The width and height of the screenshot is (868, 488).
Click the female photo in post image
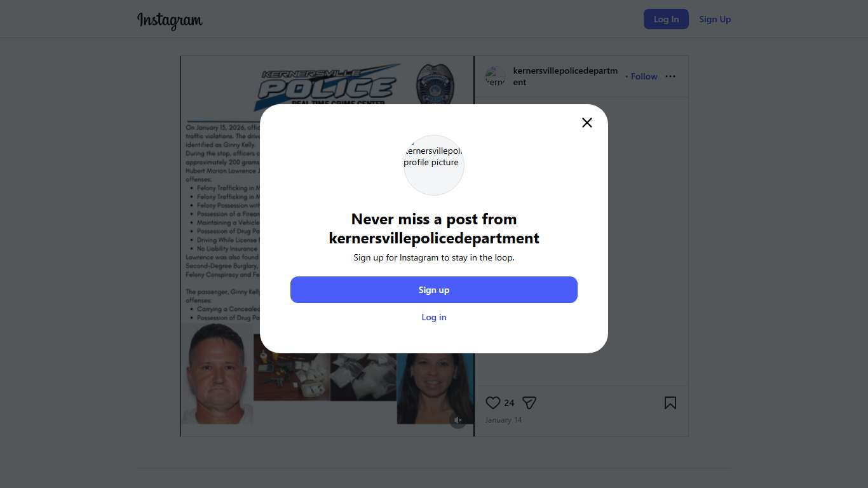(435, 388)
